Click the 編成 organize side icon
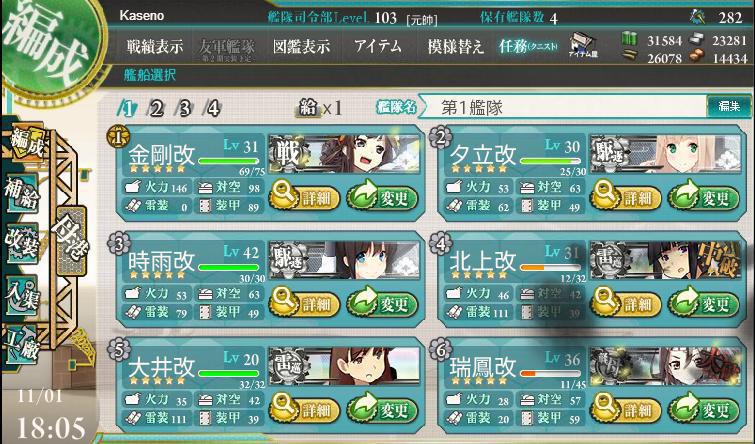The height and width of the screenshot is (444, 755). (25, 142)
